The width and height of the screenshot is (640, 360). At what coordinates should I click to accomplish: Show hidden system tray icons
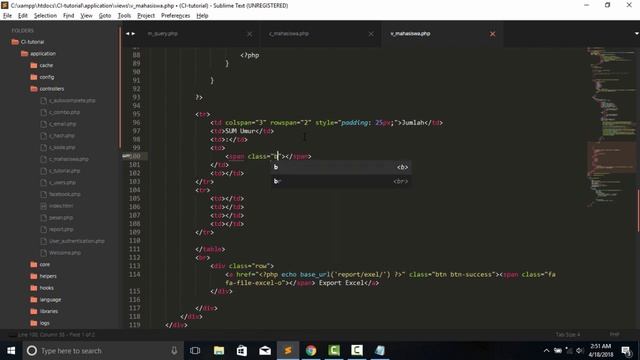pyautogui.click(x=546, y=351)
